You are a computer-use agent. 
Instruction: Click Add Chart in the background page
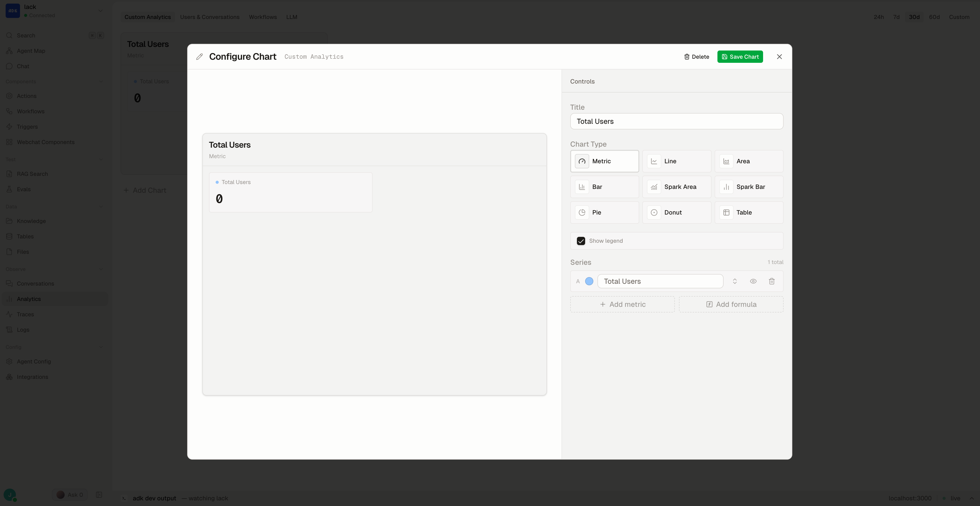point(145,190)
